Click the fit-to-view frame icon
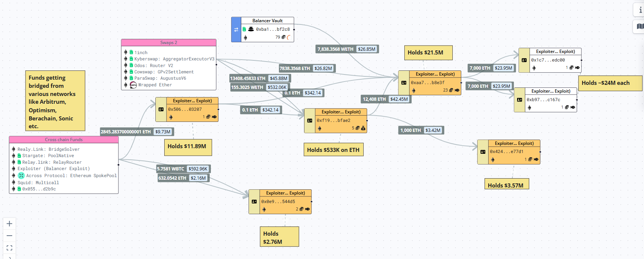This screenshot has height=259, width=644. tap(10, 248)
